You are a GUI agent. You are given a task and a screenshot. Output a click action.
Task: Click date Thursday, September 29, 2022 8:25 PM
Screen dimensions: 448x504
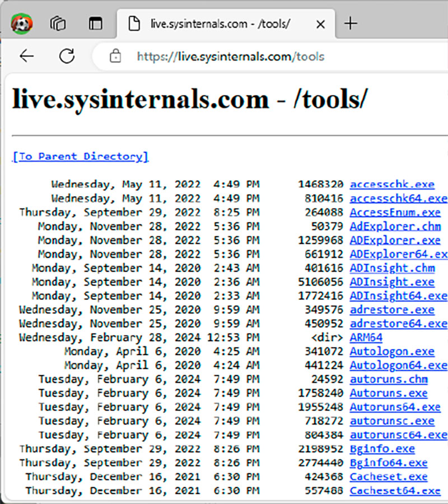coord(139,212)
